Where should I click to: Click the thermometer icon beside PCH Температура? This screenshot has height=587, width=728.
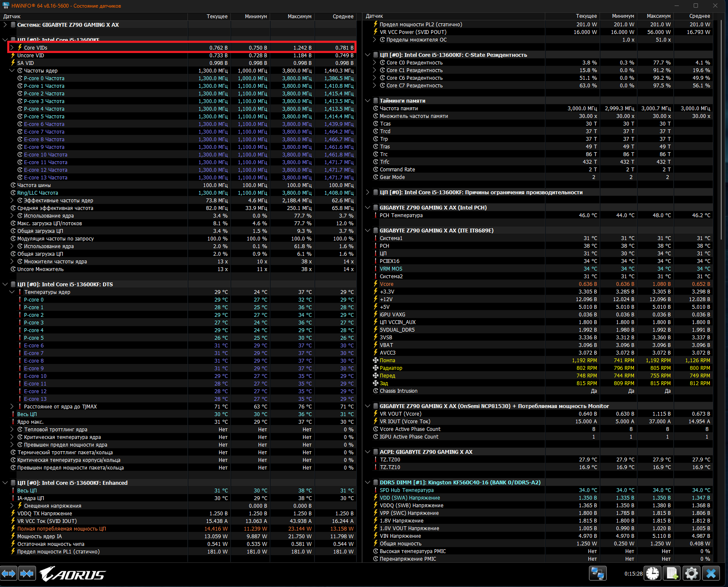(x=376, y=215)
